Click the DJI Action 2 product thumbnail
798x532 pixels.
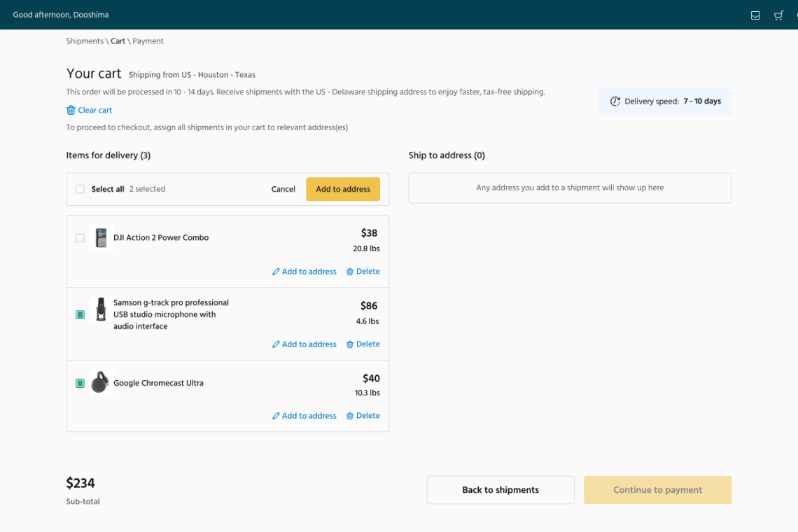[101, 238]
